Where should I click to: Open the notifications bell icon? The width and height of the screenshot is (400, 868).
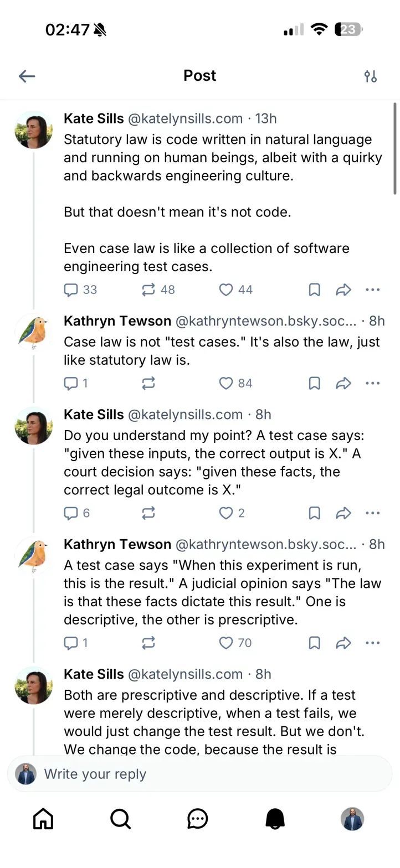pos(275,819)
